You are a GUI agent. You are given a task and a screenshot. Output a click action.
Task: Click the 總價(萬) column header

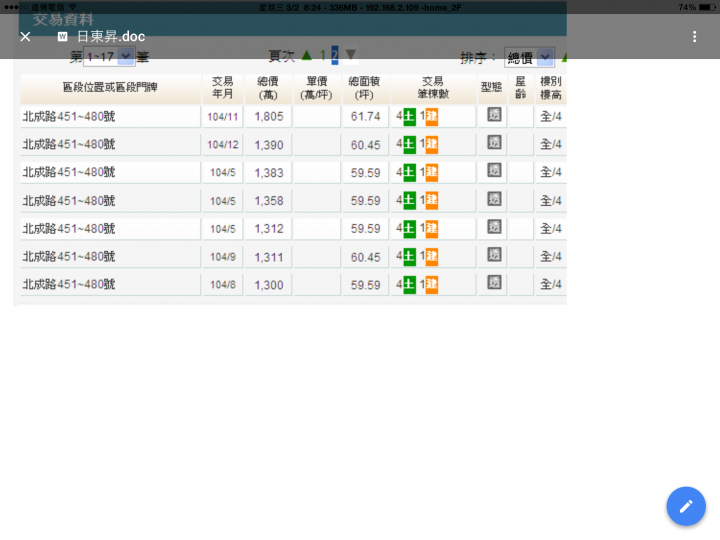pyautogui.click(x=268, y=88)
